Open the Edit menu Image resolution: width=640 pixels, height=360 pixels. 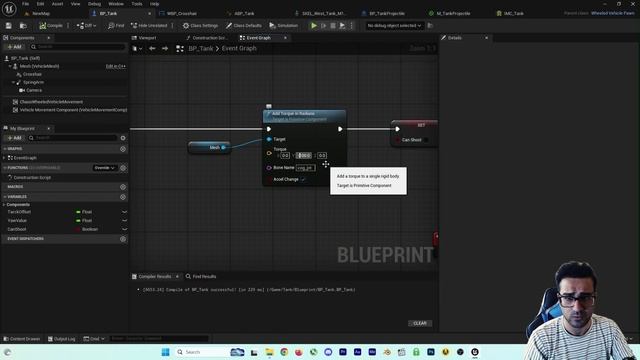40,4
